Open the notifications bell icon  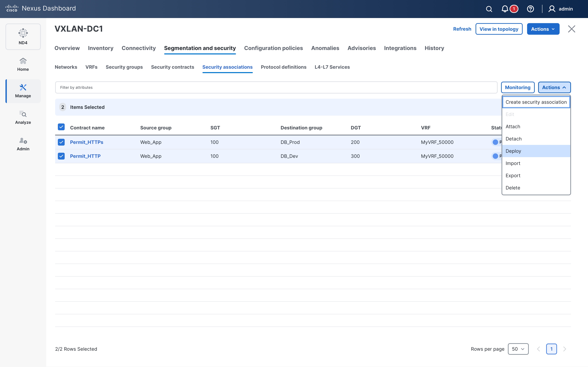(505, 9)
